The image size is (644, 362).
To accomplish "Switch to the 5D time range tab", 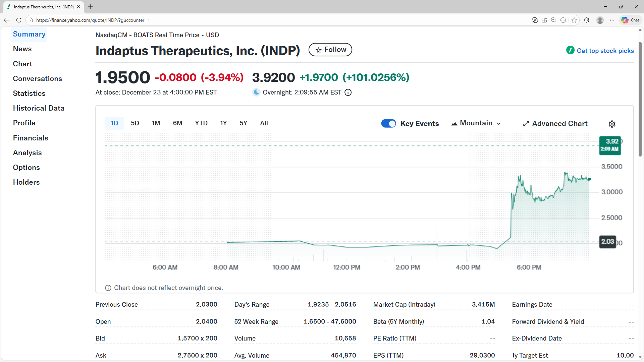I will click(x=135, y=123).
